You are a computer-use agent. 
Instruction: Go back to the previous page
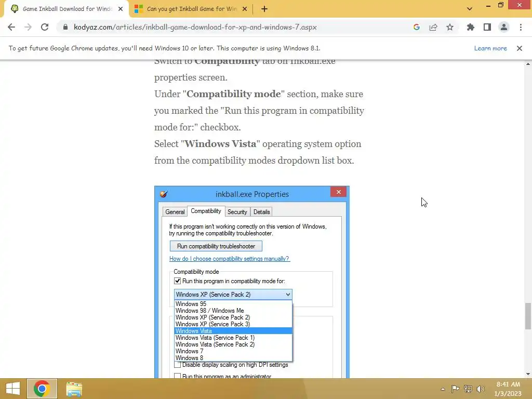pos(11,27)
